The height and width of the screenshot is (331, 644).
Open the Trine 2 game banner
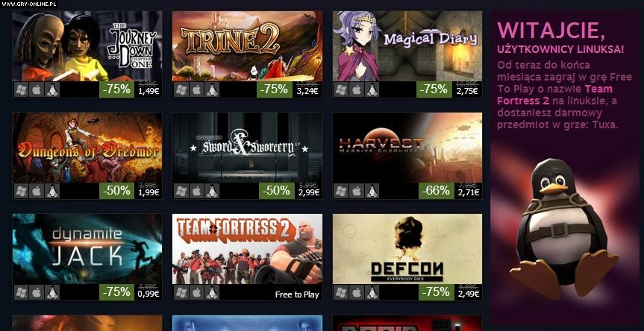(x=247, y=46)
